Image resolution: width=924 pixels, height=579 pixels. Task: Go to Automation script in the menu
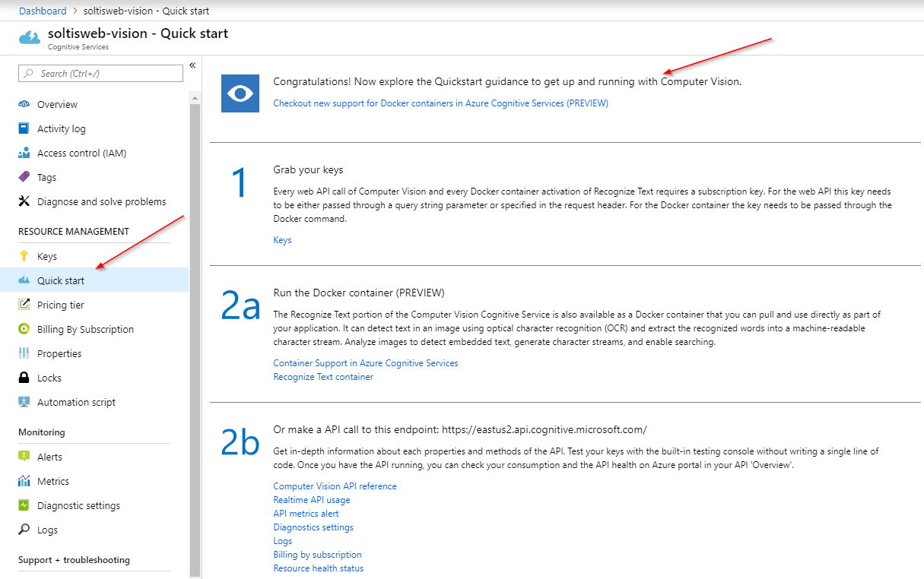(76, 402)
